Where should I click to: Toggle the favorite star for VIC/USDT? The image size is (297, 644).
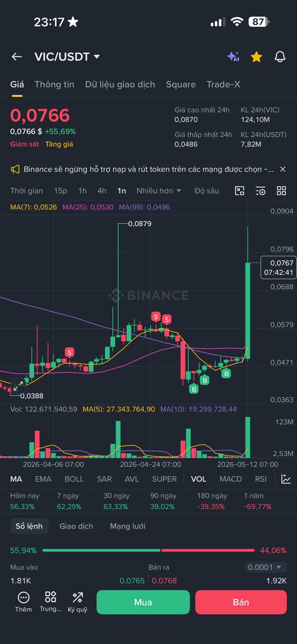[257, 57]
